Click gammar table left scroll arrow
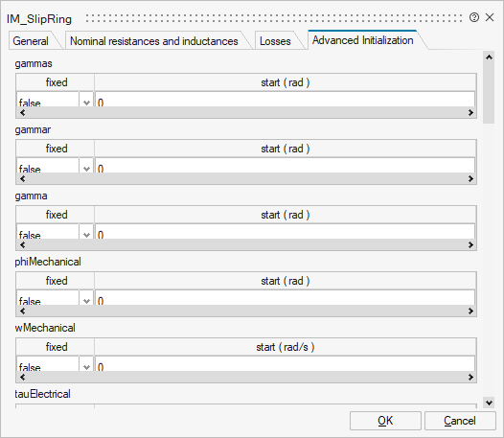Screen dimensions: 504x438 click(x=22, y=179)
